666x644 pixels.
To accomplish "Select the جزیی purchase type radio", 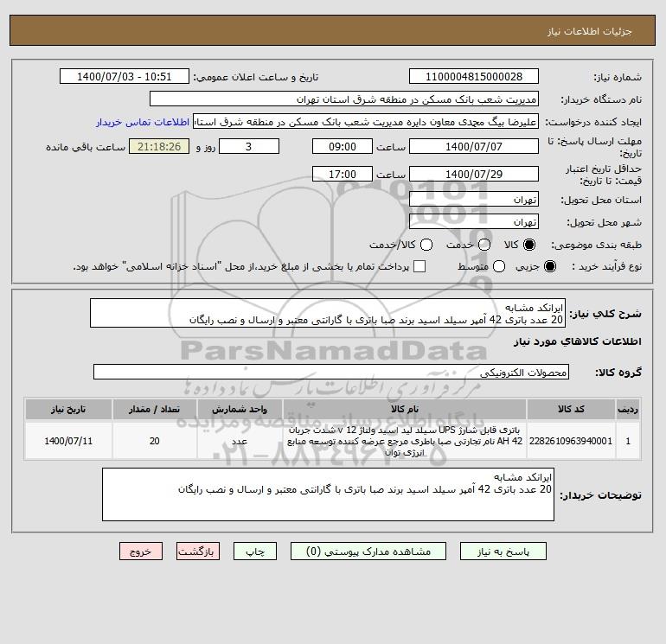I will (549, 266).
